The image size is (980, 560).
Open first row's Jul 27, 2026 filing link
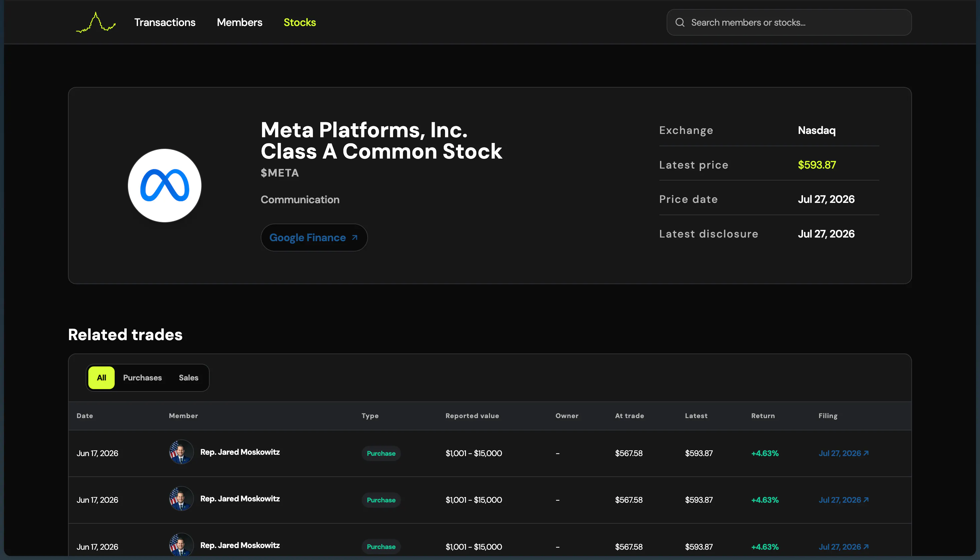[x=843, y=453]
